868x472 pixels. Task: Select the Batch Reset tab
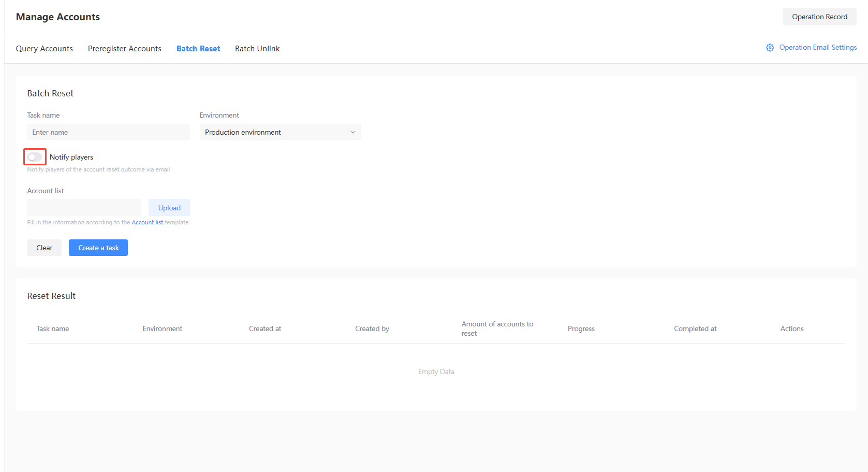[198, 49]
